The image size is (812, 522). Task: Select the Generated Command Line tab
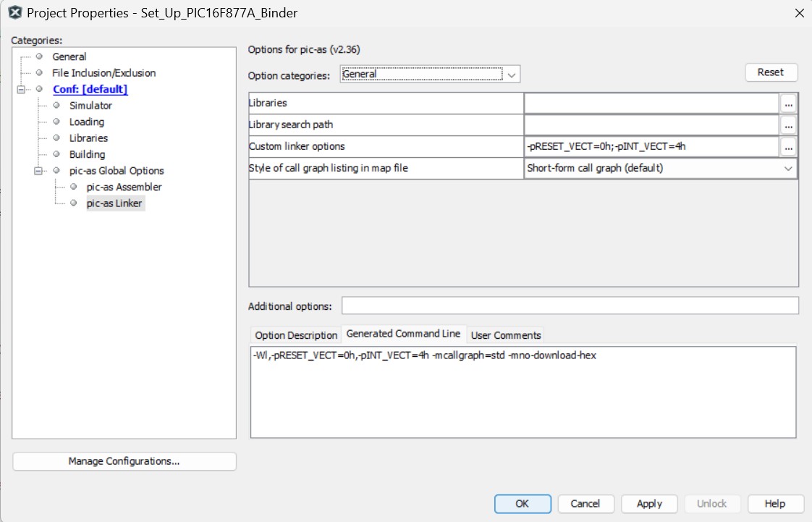click(403, 334)
